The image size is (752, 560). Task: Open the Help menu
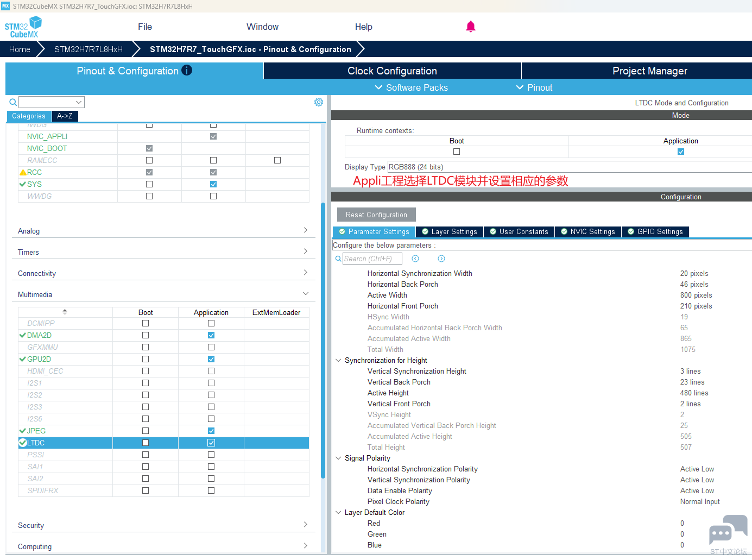pos(364,27)
